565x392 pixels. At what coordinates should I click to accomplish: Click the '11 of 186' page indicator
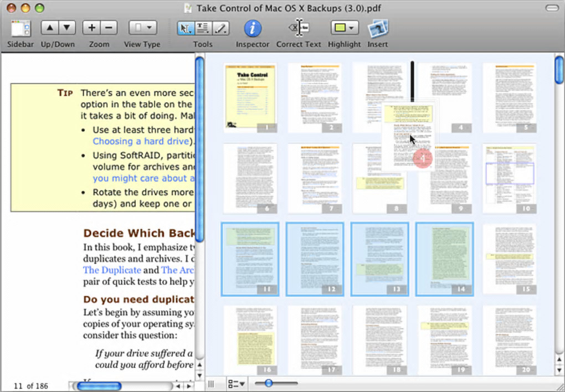(30, 386)
